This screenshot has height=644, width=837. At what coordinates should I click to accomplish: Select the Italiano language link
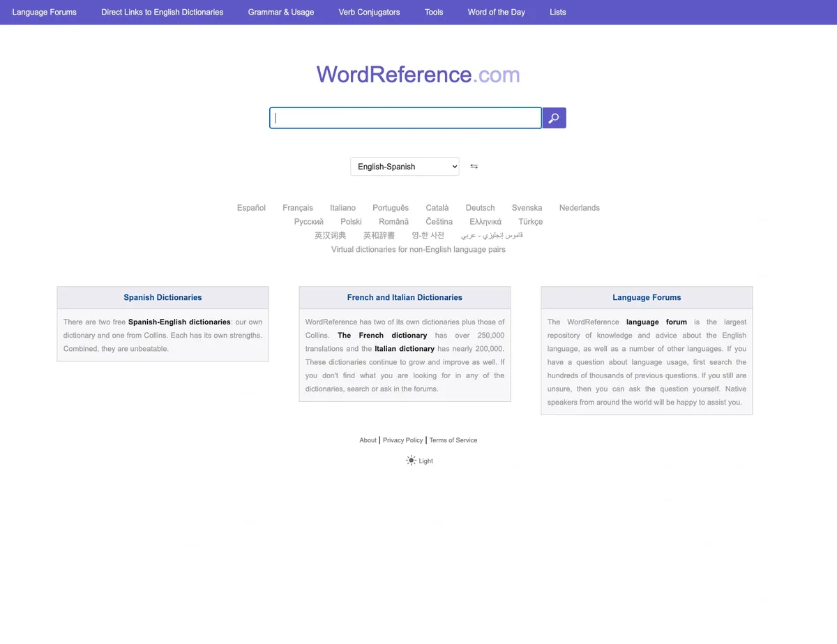(x=342, y=208)
